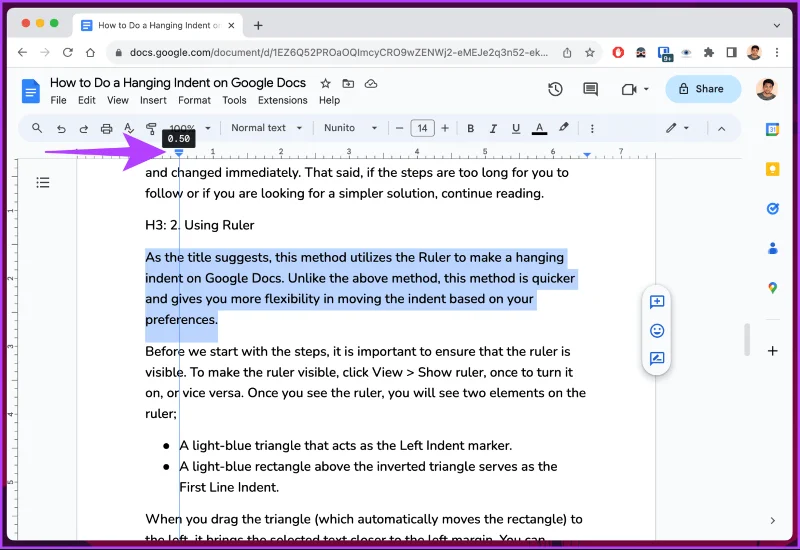
Task: Click the left indent marker on ruler
Action: tap(179, 153)
